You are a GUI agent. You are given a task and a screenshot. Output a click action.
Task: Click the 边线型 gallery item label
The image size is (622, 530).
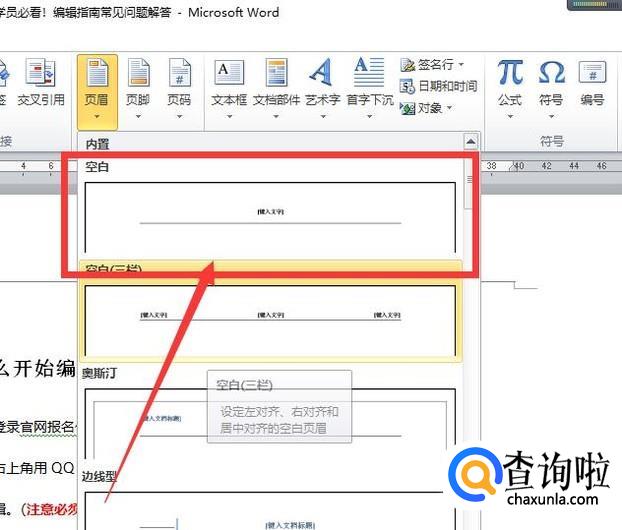click(100, 476)
